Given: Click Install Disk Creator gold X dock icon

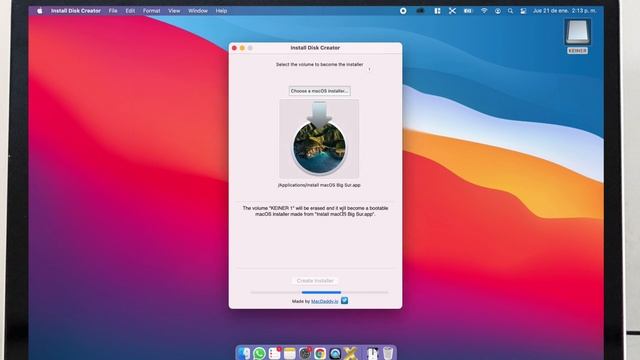Looking at the screenshot, I should pos(351,353).
